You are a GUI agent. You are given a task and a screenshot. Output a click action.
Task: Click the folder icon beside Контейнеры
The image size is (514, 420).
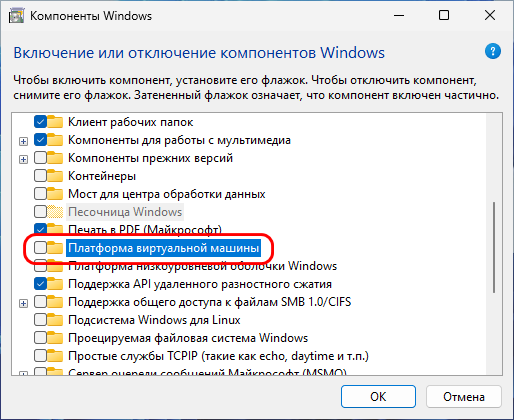pos(55,176)
